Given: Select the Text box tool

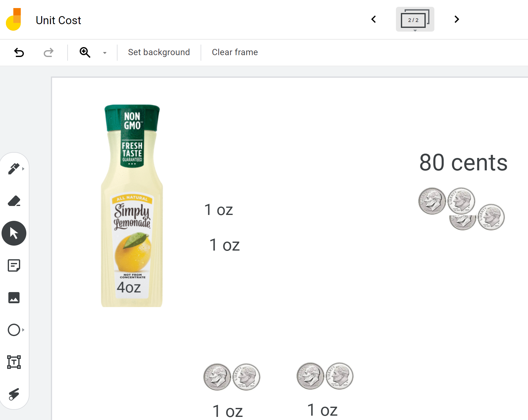Looking at the screenshot, I should 14,362.
